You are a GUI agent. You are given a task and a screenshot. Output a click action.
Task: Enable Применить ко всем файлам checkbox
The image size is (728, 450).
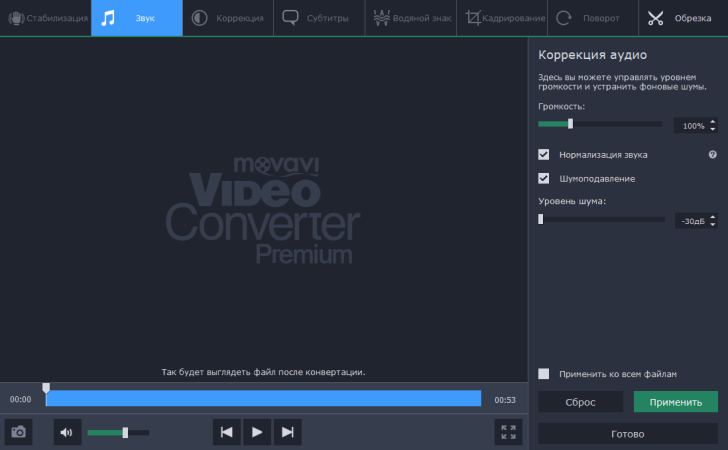click(x=544, y=373)
